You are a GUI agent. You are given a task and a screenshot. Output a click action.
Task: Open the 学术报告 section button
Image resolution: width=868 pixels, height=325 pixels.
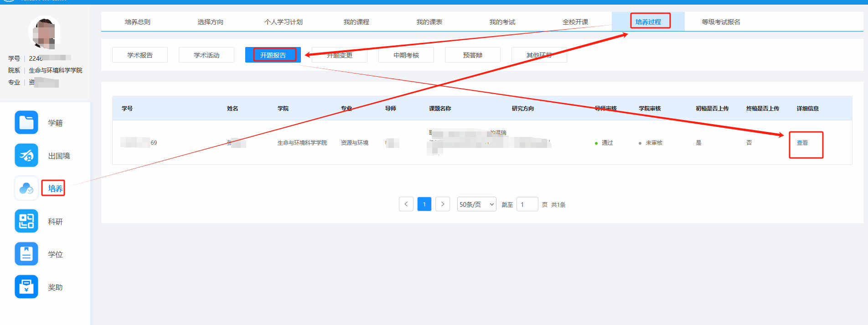[x=140, y=55]
